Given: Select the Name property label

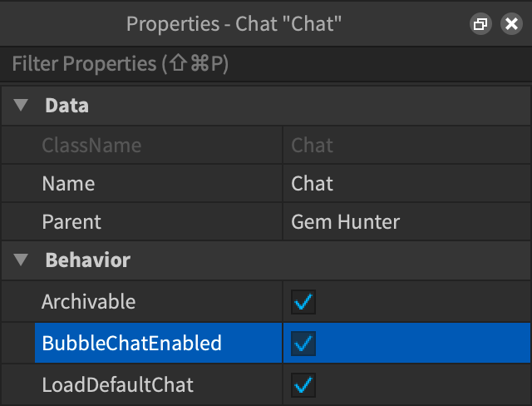Looking at the screenshot, I should (x=68, y=184).
